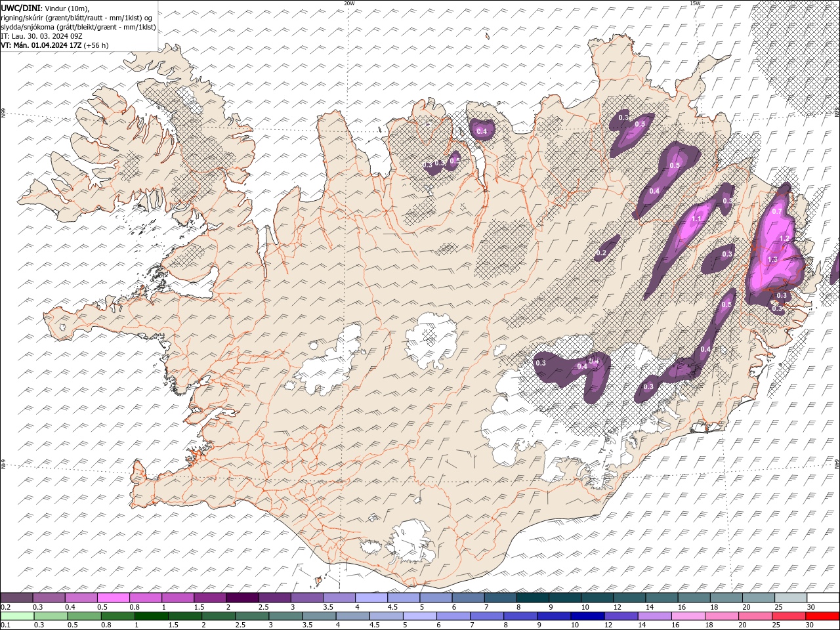The height and width of the screenshot is (630, 840).
Task: Click the 14–16 lilac rain legend swatch
Action: (654, 616)
